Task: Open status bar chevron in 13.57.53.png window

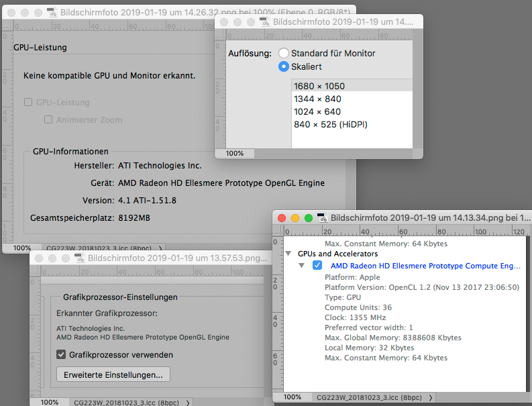Action: 188,403
